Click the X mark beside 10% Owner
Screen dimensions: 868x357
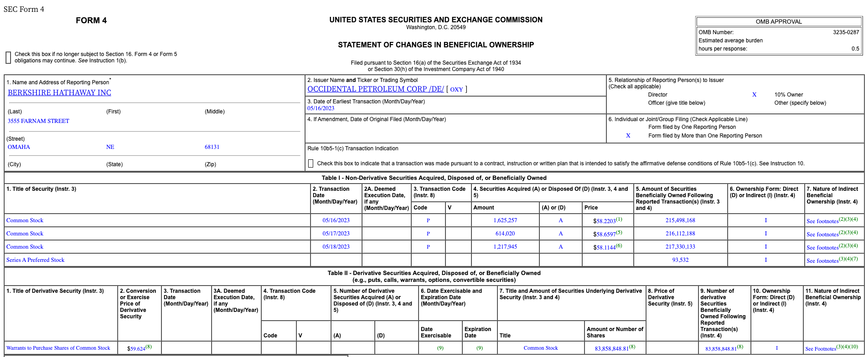[754, 95]
